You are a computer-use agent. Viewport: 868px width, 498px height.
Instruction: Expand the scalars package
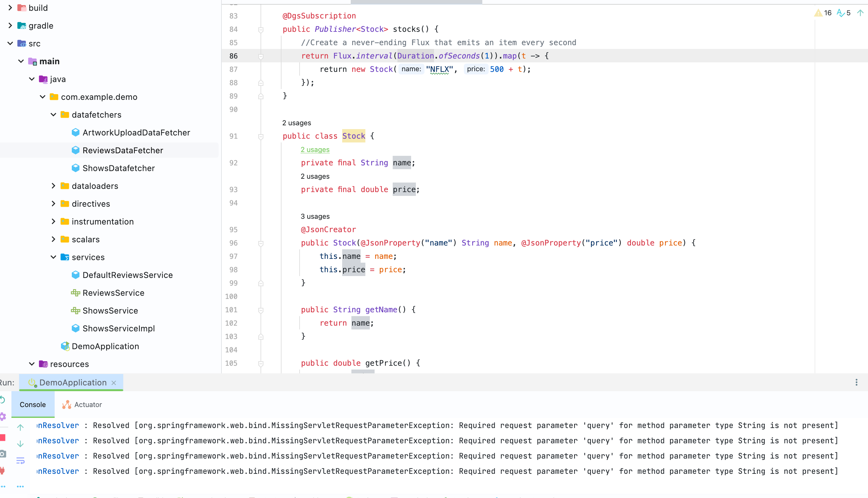pyautogui.click(x=53, y=239)
